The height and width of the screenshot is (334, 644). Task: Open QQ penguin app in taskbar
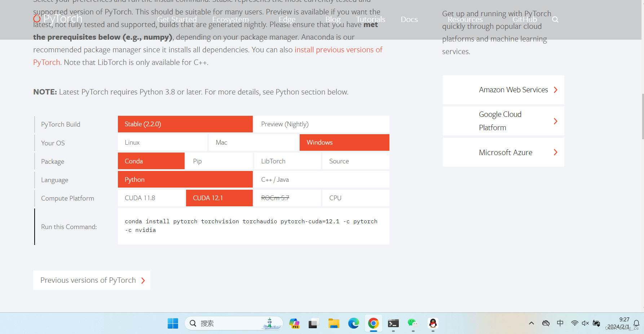433,324
